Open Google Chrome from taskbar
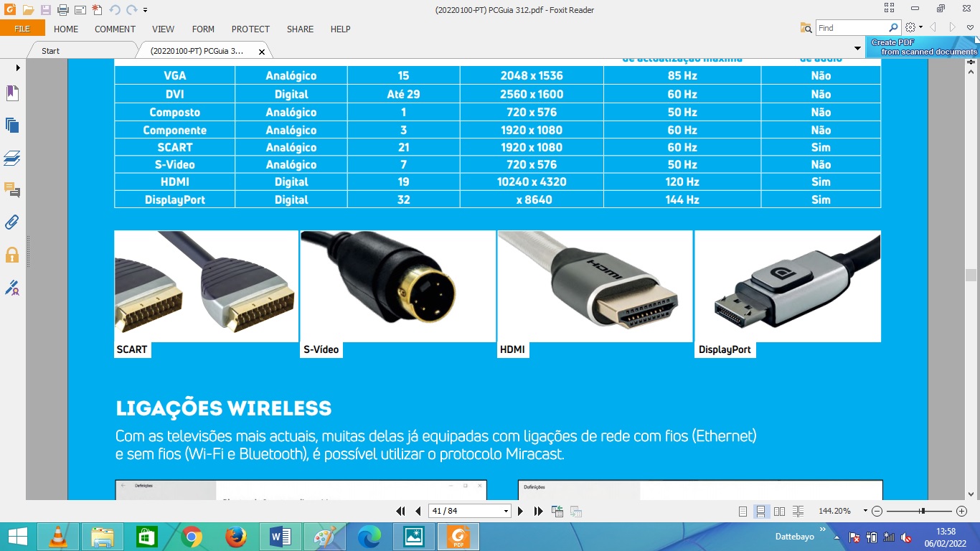Screen dimensions: 980x551 pos(191,537)
